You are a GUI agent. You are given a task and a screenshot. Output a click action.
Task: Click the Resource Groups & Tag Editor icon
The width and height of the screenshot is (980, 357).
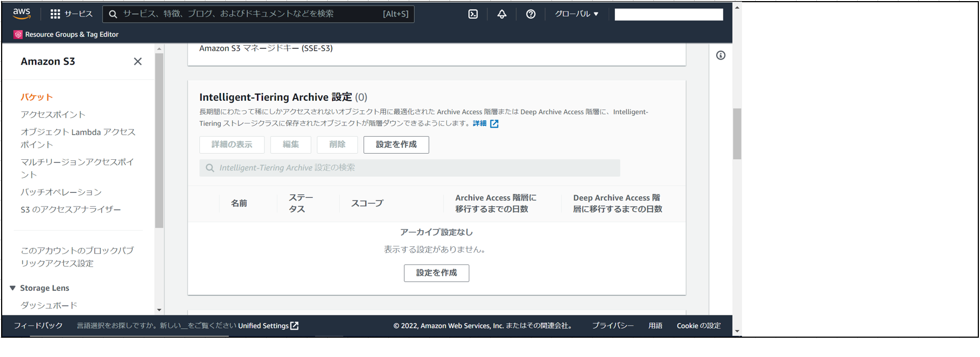point(18,34)
